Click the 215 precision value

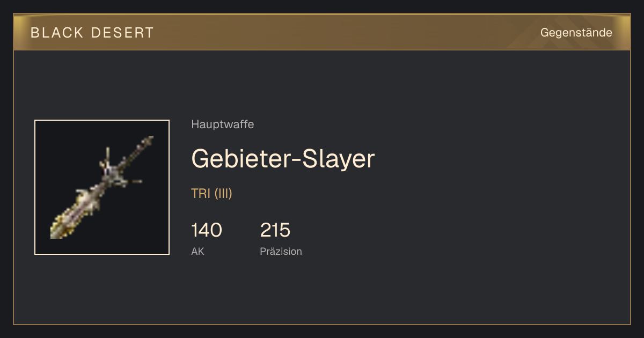pos(275,230)
